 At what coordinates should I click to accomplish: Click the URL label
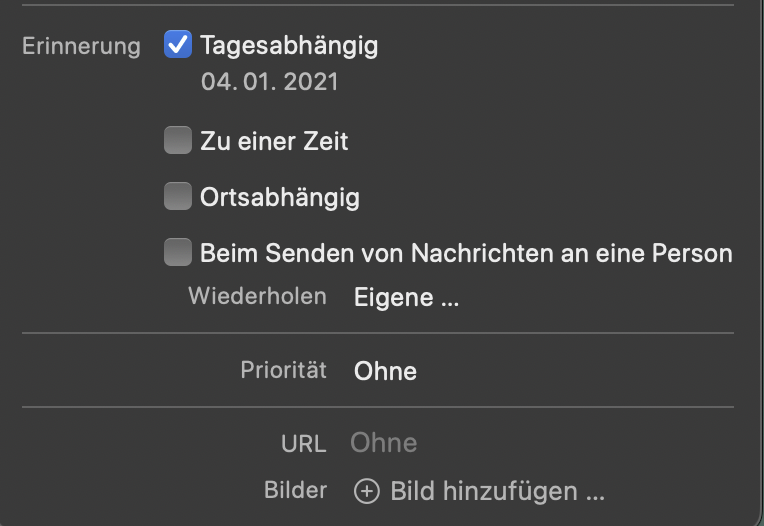click(303, 444)
